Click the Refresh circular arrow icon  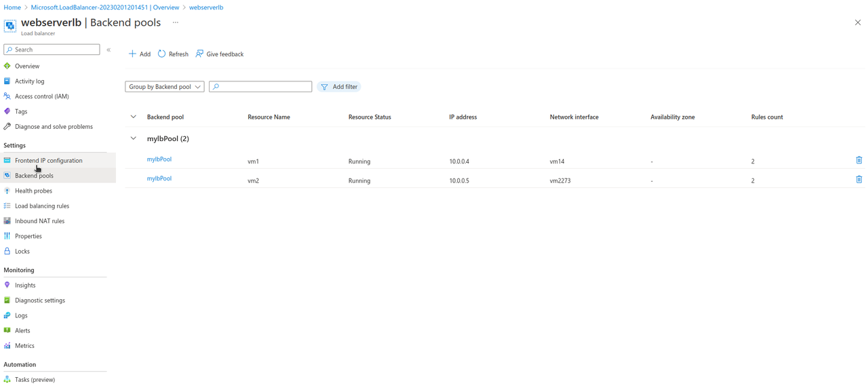coord(161,54)
